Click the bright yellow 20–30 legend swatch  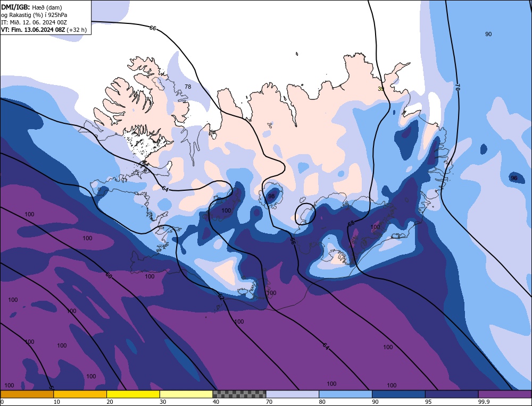(133, 394)
